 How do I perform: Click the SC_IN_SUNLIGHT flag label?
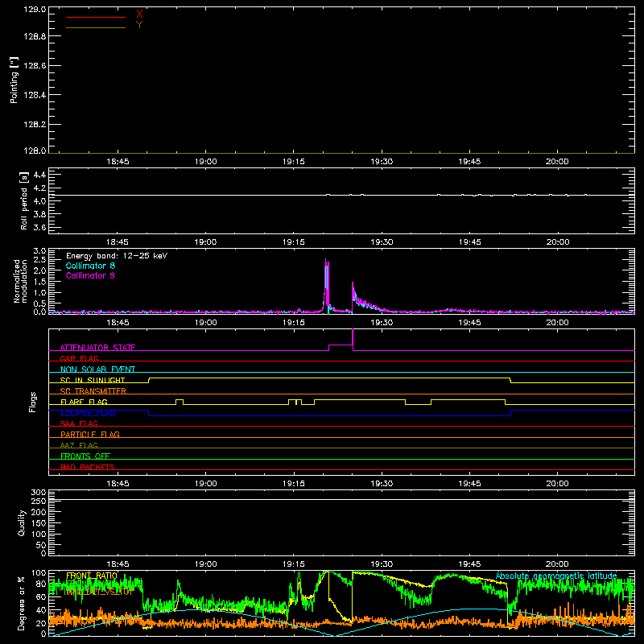93,380
